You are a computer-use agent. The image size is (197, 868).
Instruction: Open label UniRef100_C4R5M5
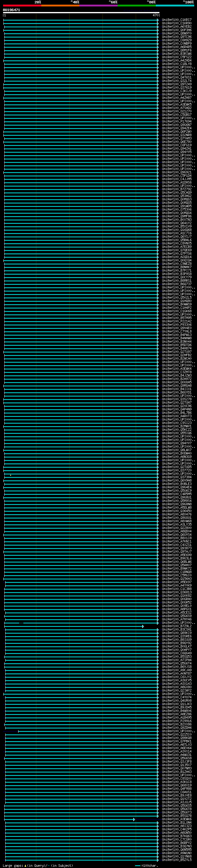pos(176,494)
